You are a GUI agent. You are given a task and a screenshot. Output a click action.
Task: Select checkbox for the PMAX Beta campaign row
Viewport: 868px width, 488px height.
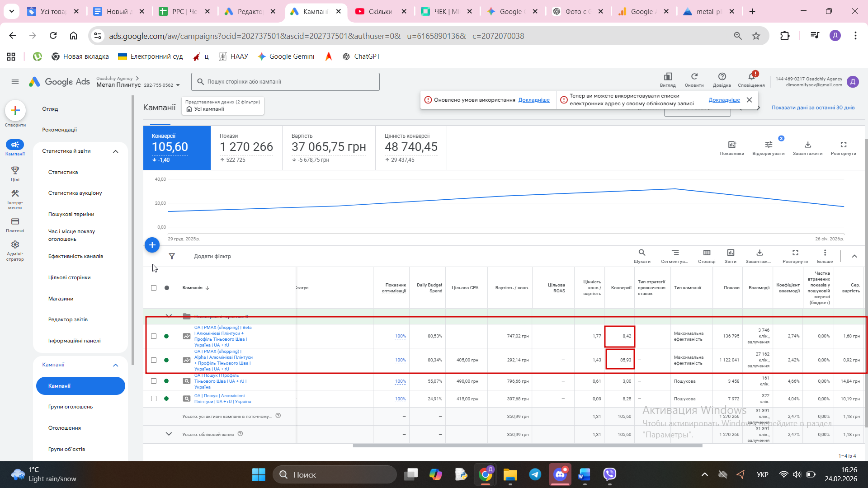pyautogui.click(x=154, y=336)
